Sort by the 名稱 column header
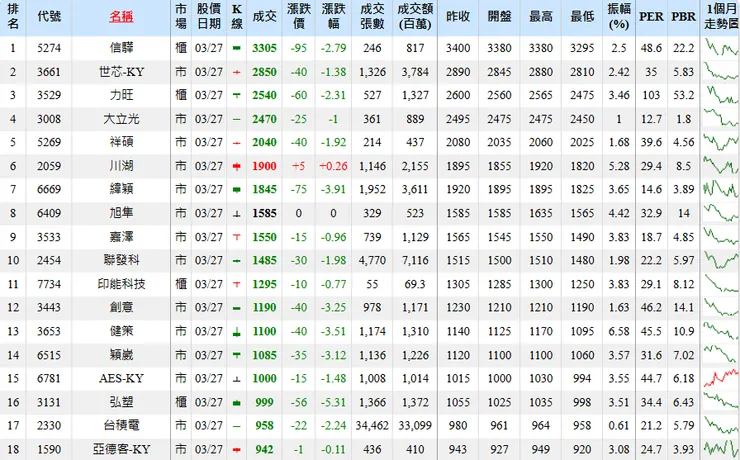The height and width of the screenshot is (460, 740). pos(121,17)
